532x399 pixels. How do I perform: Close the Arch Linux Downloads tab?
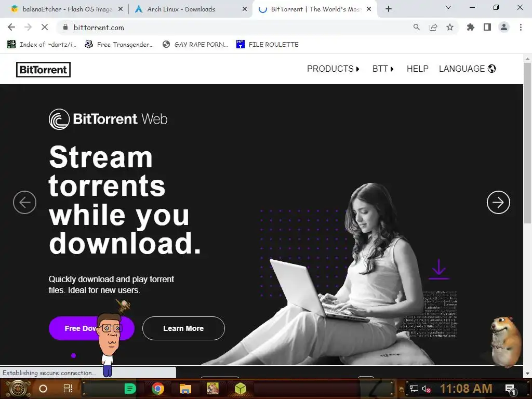245,9
